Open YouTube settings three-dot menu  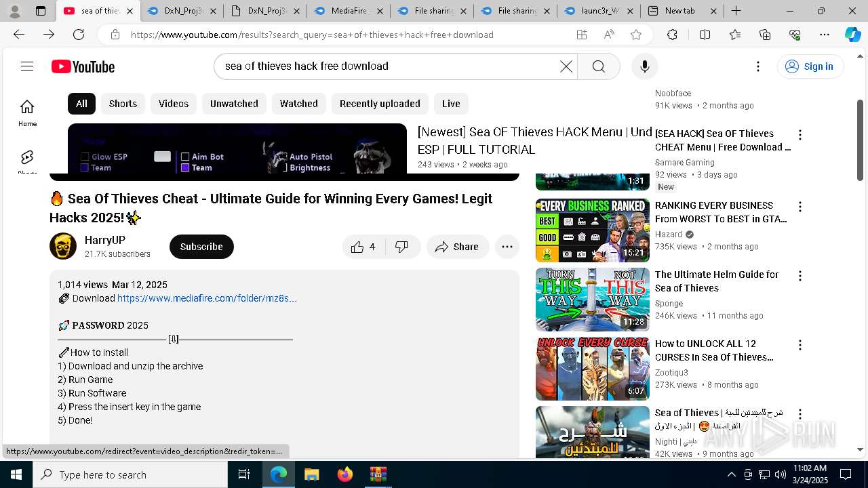[758, 66]
